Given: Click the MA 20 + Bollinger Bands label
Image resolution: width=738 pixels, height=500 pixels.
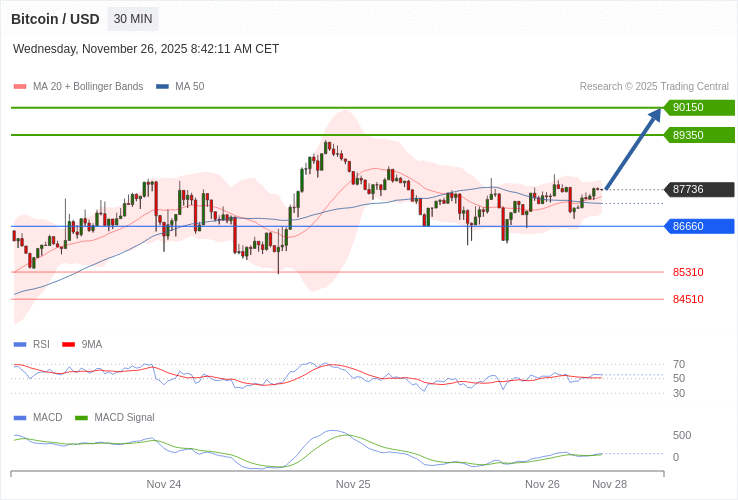Looking at the screenshot, I should coord(88,86).
